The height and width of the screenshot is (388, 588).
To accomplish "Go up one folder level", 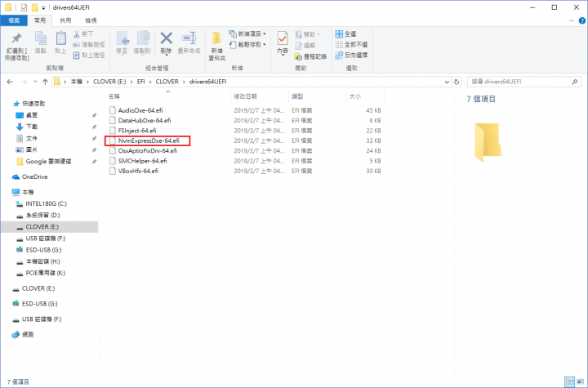I will coord(45,82).
